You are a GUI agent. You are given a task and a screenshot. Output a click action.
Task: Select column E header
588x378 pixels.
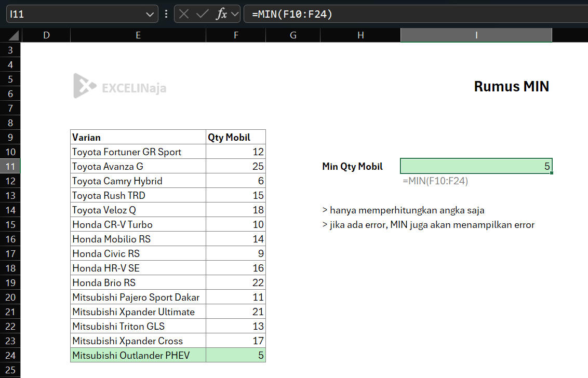[x=138, y=35]
